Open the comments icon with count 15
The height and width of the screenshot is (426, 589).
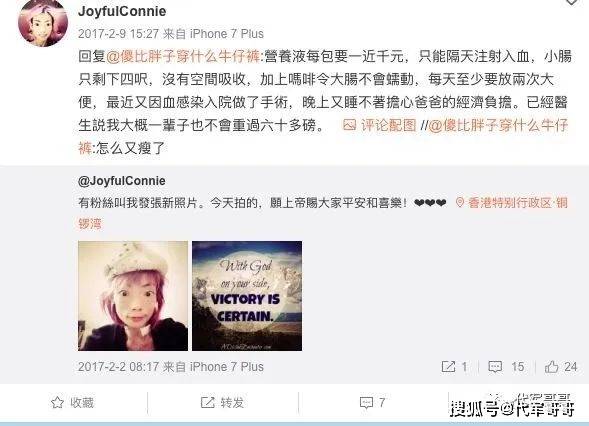pos(495,367)
